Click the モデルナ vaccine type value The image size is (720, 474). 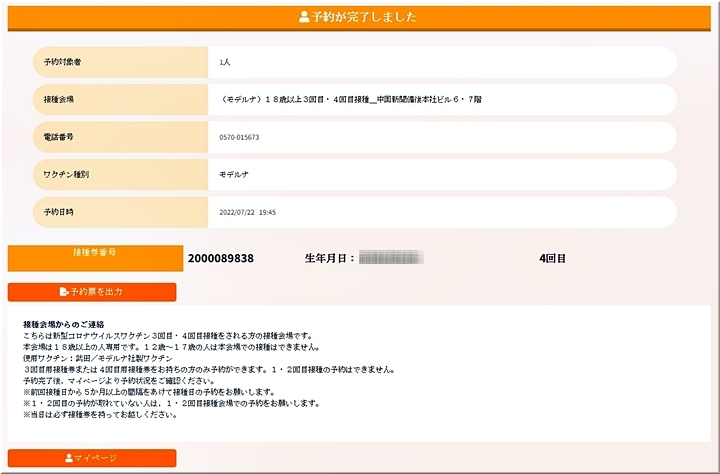(x=236, y=174)
